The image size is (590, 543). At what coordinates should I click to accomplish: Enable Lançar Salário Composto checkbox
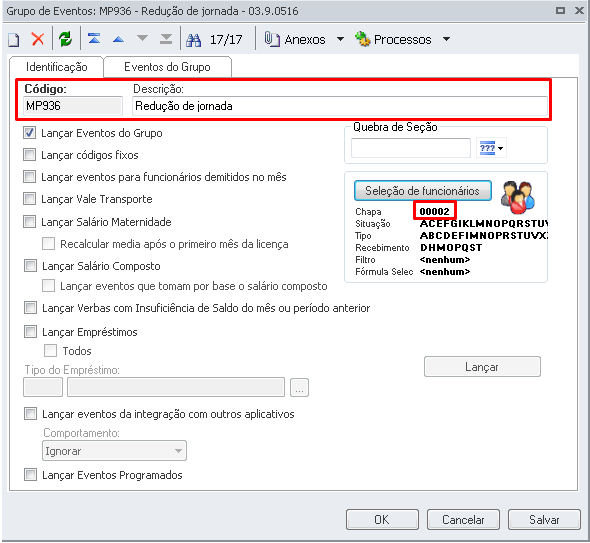pos(30,265)
